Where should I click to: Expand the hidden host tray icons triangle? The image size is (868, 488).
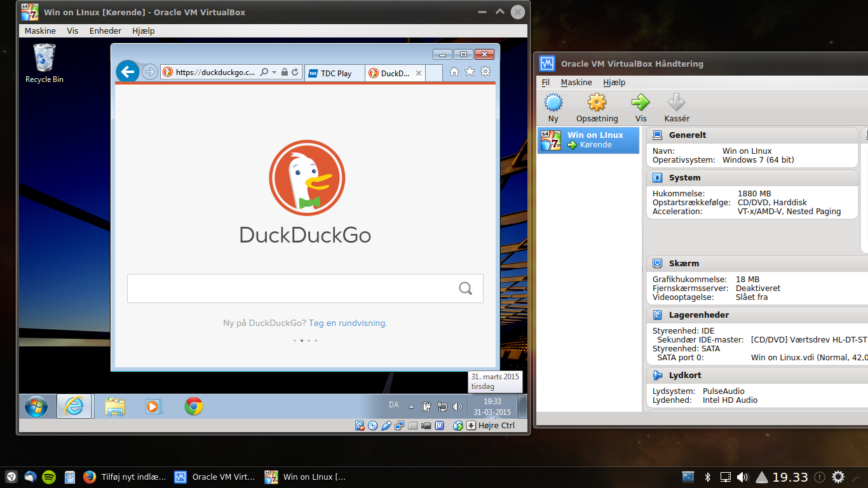coord(761,477)
